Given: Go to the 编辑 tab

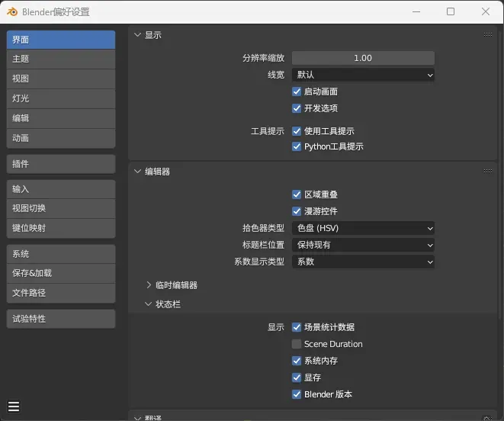Looking at the screenshot, I should (61, 119).
